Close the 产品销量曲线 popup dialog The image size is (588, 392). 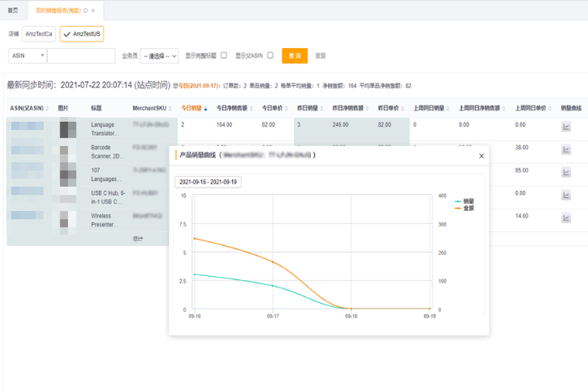pos(481,155)
